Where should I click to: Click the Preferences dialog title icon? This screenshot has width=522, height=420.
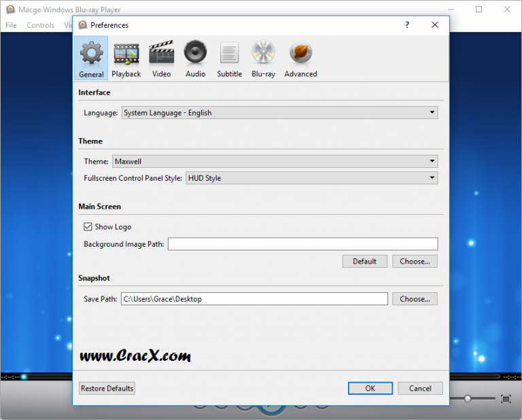(82, 25)
